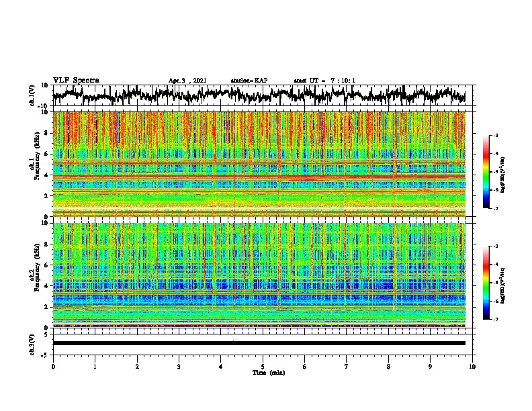Click the "6" tick on Time axis
The image size is (532, 411).
coord(305,367)
